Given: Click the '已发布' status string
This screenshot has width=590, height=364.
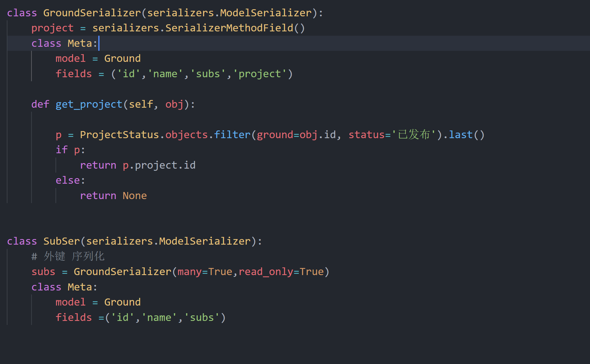Looking at the screenshot, I should [414, 135].
